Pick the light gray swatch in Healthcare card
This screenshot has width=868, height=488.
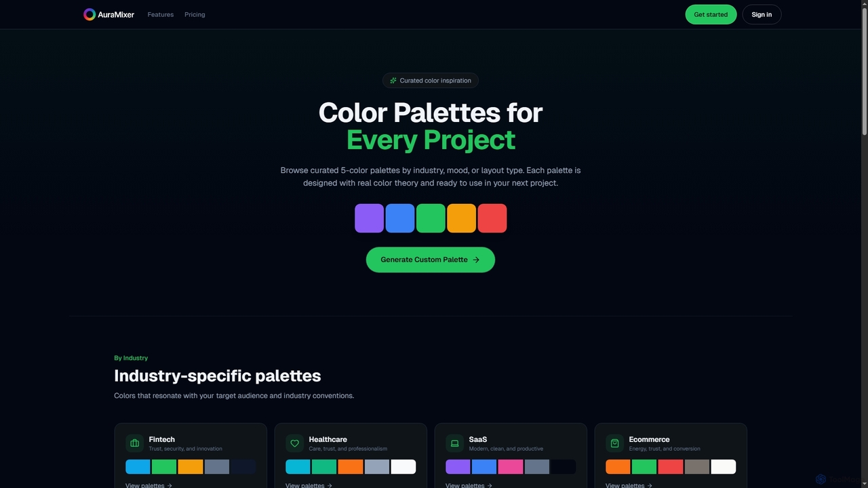pyautogui.click(x=377, y=466)
